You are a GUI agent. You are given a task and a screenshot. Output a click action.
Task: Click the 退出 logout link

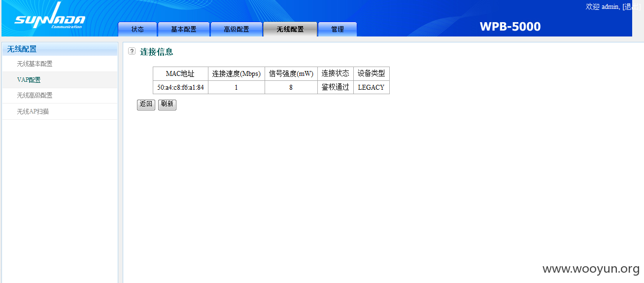632,6
